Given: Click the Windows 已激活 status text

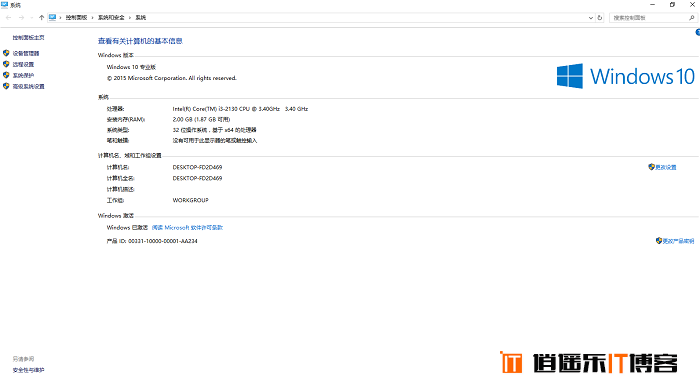Looking at the screenshot, I should pyautogui.click(x=127, y=228).
